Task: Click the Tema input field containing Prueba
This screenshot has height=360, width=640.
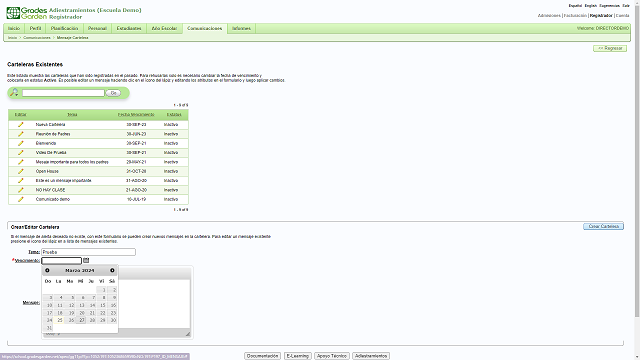Action: click(x=88, y=252)
